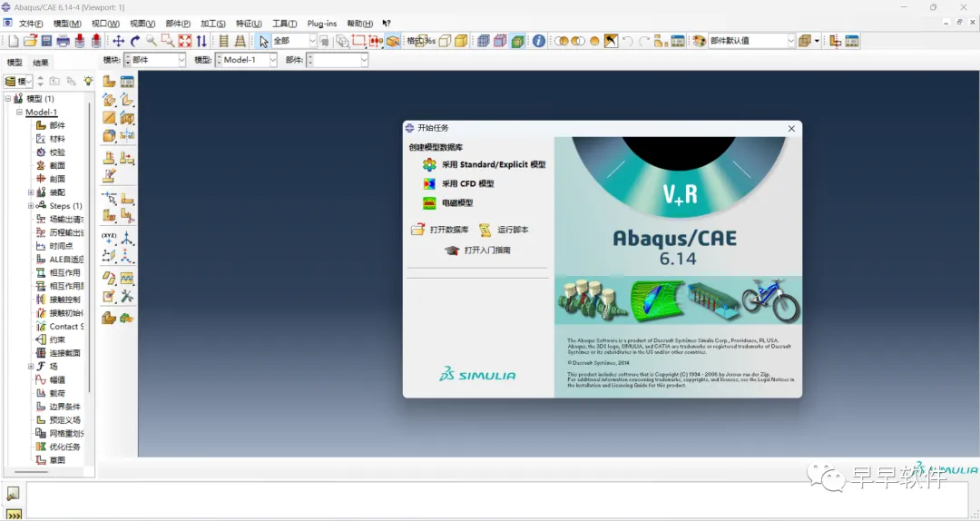
Task: Open the Model-1 model dropdown
Action: pos(271,60)
